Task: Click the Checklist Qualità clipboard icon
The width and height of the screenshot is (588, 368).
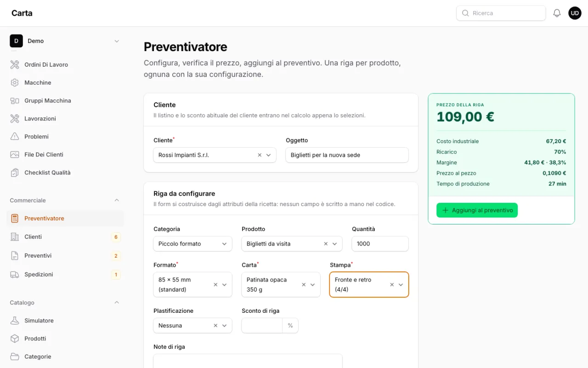Action: [15, 172]
